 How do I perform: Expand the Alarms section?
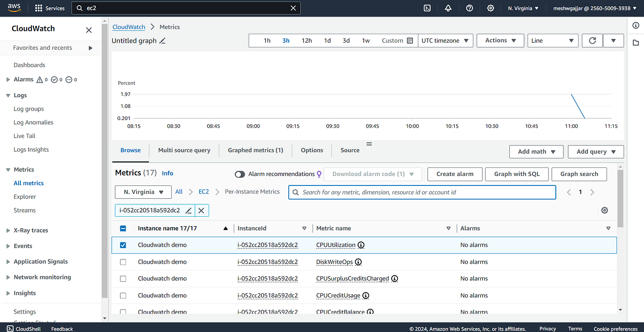click(8, 80)
